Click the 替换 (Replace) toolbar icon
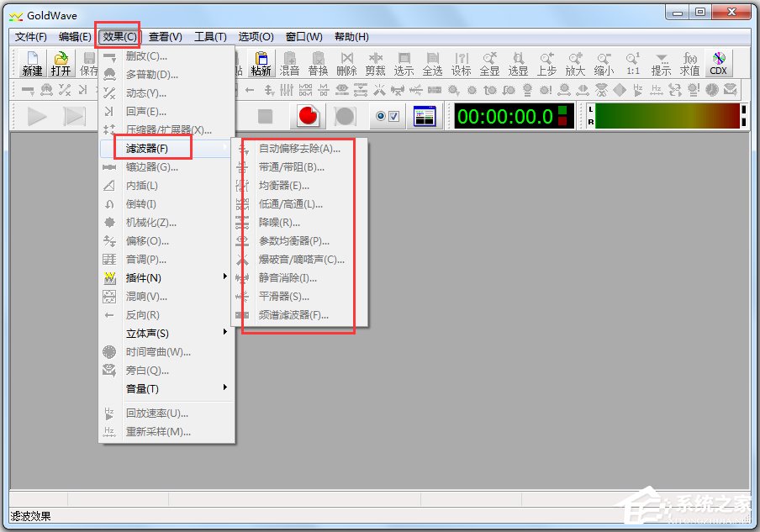Image resolution: width=760 pixels, height=532 pixels. click(319, 64)
